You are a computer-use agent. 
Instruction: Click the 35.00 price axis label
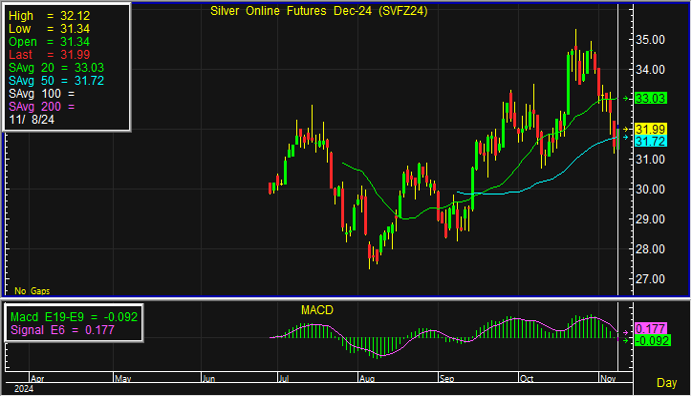650,40
